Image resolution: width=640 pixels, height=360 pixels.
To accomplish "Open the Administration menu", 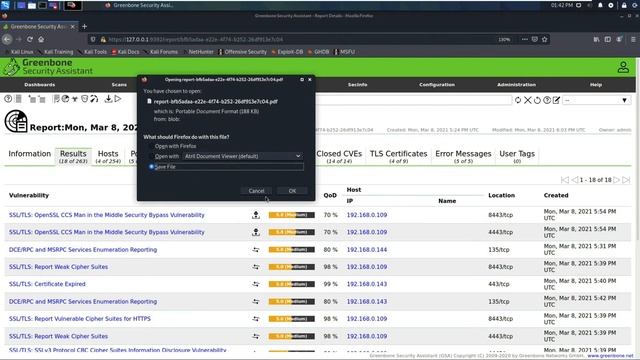I will click(516, 85).
